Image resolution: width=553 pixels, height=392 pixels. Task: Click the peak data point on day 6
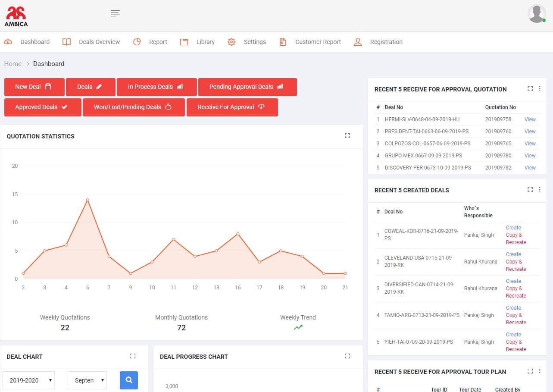click(87, 200)
